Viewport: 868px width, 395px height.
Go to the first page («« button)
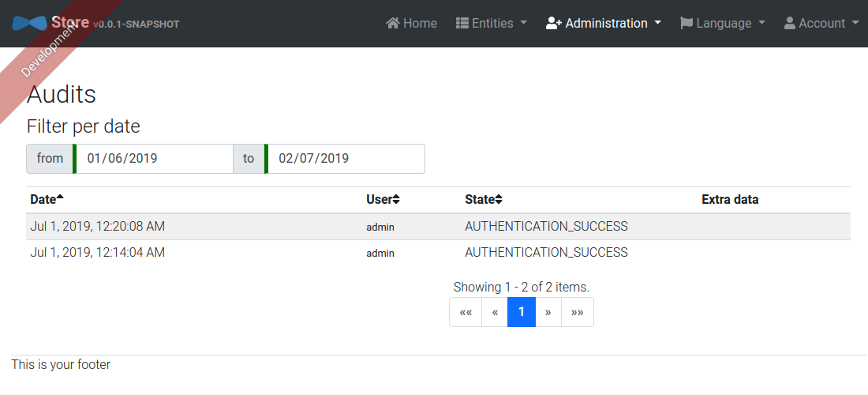(466, 312)
